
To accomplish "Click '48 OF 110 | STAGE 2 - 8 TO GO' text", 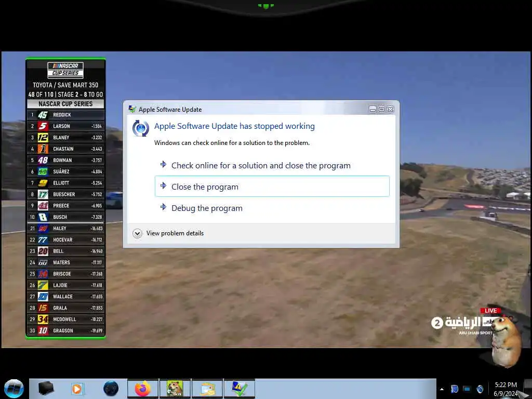I will coord(65,95).
